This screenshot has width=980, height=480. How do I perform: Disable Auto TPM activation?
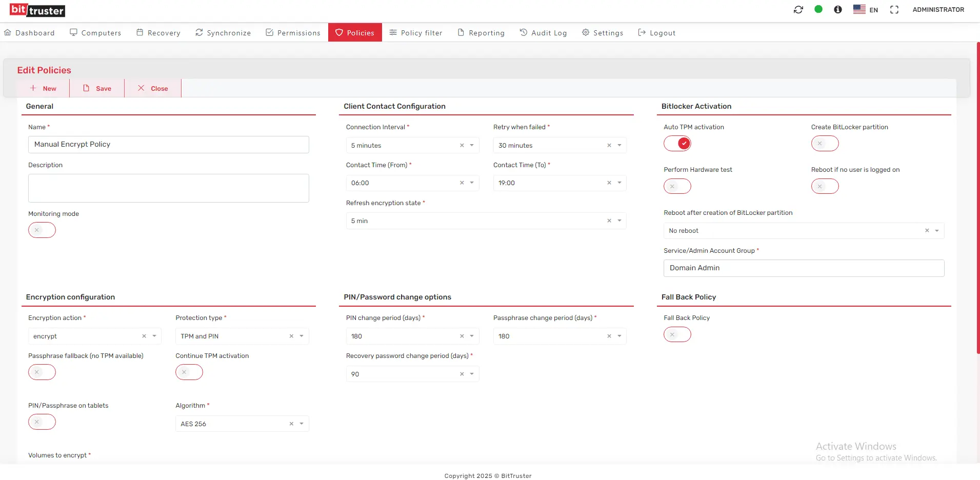pos(677,144)
